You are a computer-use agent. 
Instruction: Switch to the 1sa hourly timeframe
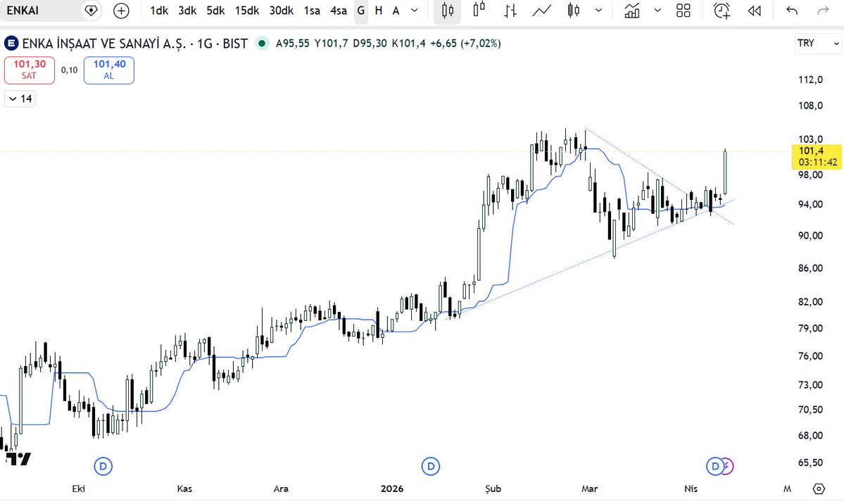(x=312, y=11)
